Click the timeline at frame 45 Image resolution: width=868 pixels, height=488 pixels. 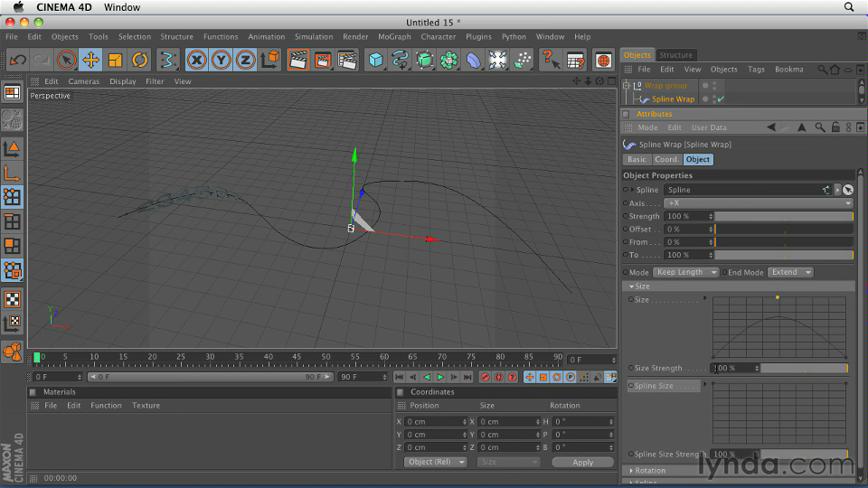pyautogui.click(x=297, y=360)
